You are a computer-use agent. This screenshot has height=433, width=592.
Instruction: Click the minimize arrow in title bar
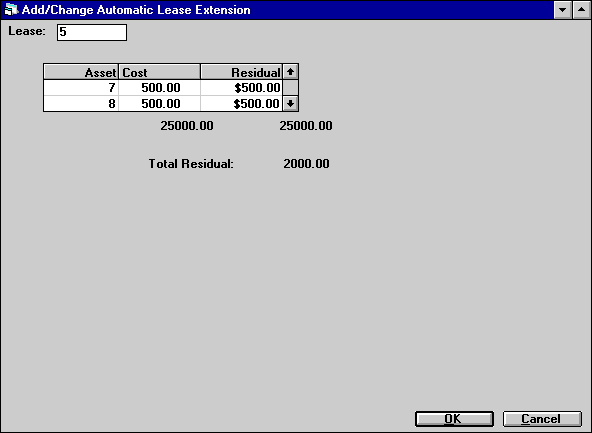point(563,10)
